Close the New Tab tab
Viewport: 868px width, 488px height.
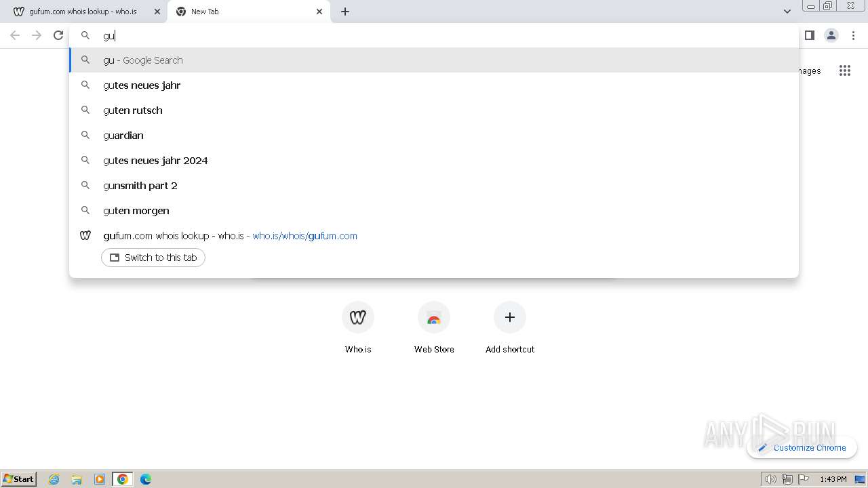[319, 12]
